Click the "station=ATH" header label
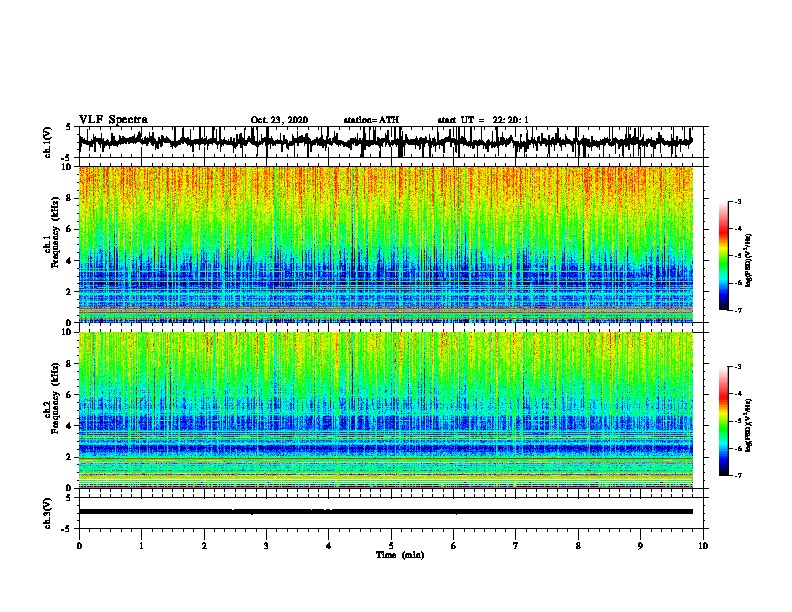This screenshot has width=792, height=612. tap(371, 120)
